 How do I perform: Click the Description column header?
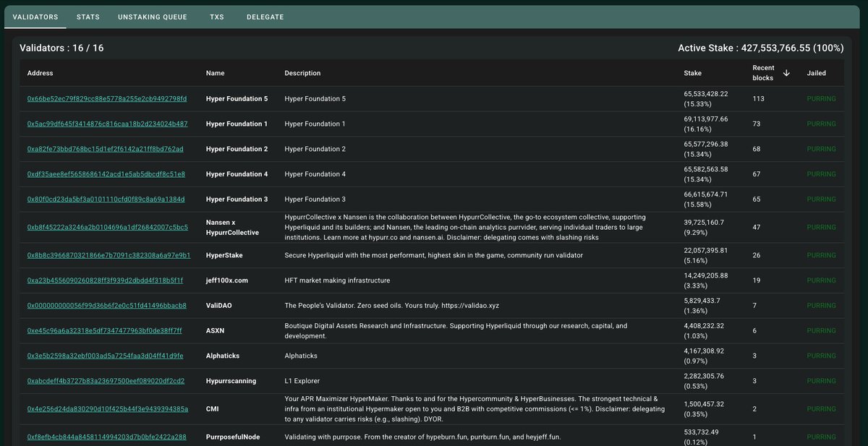pos(302,73)
